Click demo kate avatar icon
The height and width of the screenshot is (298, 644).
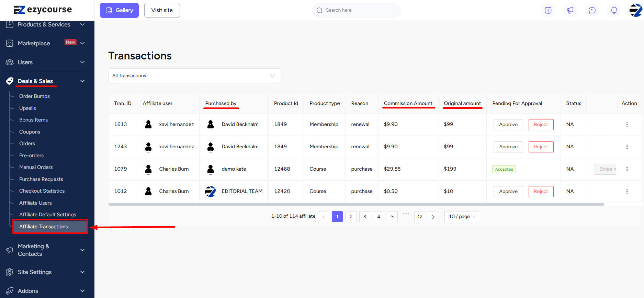point(211,169)
